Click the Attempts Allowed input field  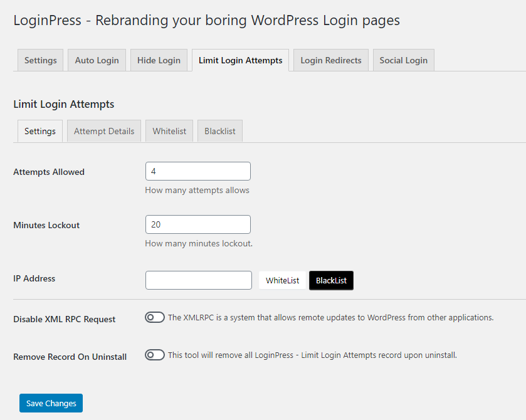click(x=198, y=171)
